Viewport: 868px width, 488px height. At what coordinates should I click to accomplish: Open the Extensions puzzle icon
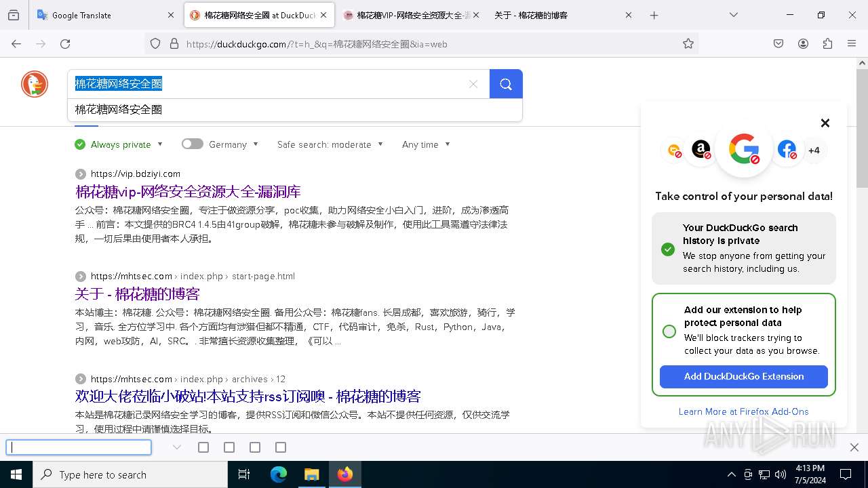coord(827,43)
